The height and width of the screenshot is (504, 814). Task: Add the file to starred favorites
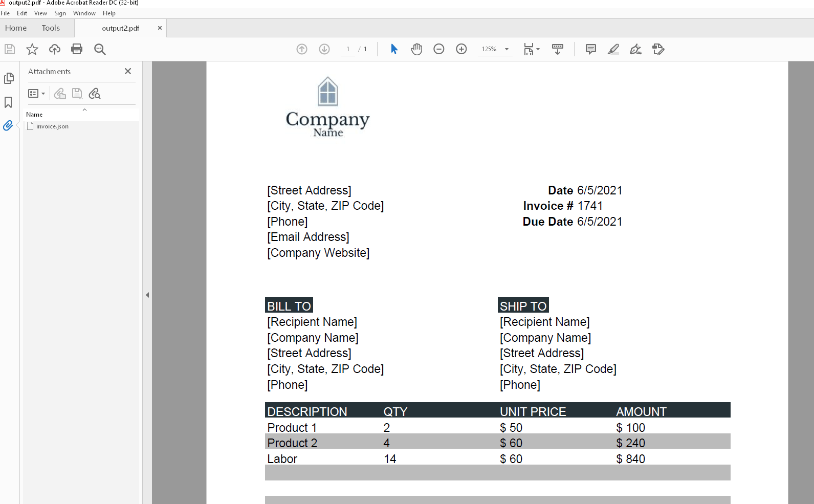click(32, 49)
